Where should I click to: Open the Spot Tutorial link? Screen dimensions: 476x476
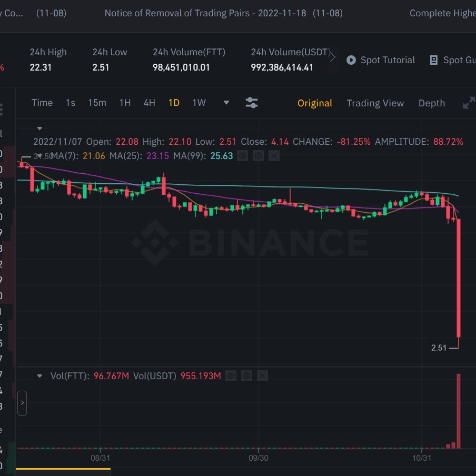388,60
